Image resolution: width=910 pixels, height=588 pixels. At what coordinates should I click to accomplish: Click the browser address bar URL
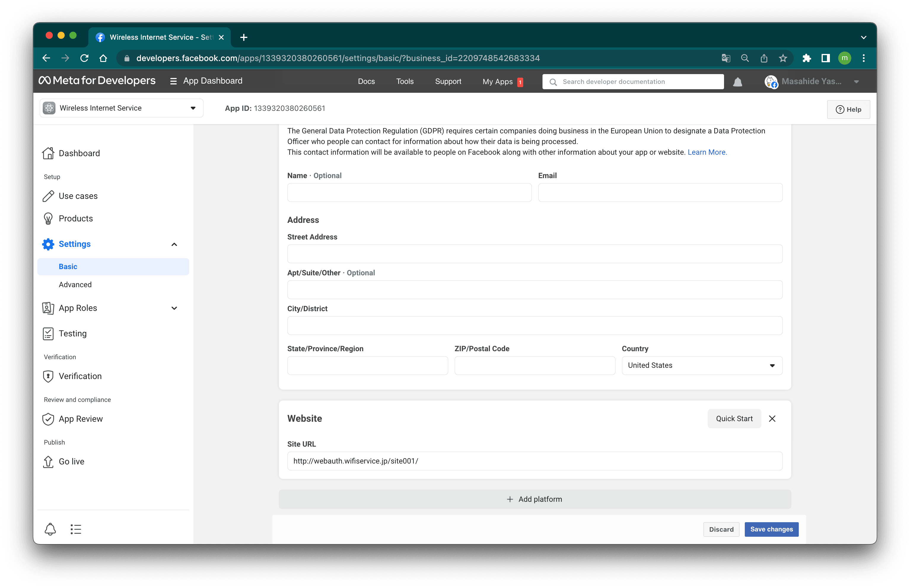tap(338, 58)
